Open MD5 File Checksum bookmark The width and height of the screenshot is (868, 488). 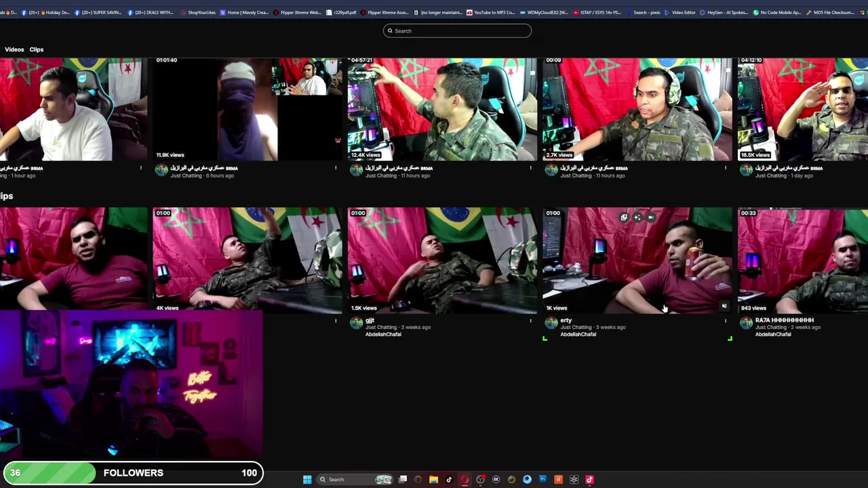(830, 12)
